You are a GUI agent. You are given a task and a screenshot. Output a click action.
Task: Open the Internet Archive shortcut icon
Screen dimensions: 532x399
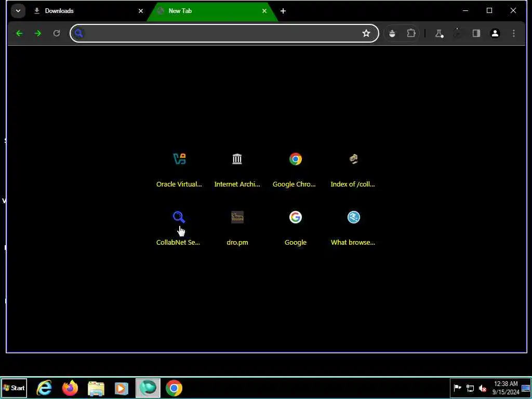[x=237, y=159]
